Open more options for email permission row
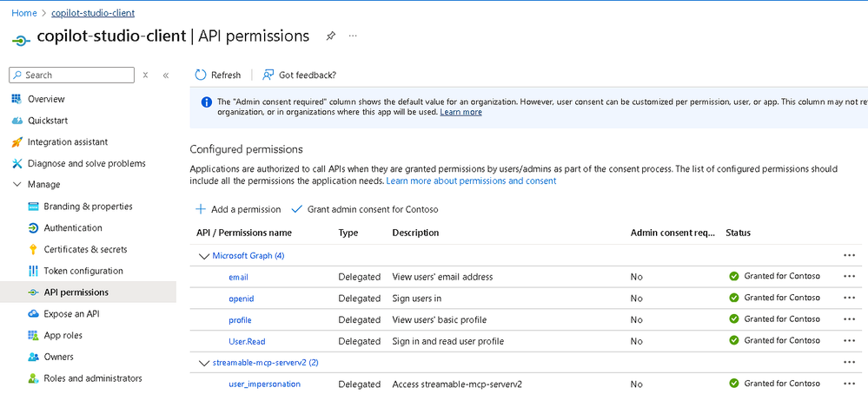This screenshot has height=394, width=868. coord(849,277)
